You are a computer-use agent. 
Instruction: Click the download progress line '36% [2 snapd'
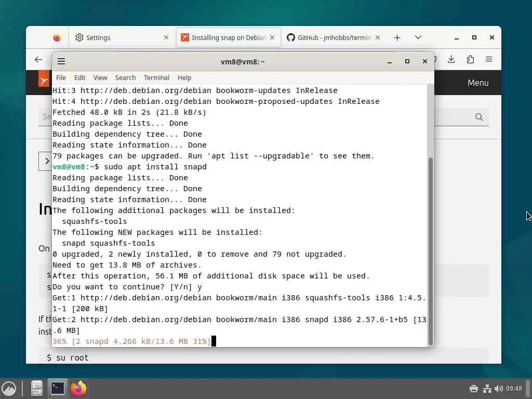(131, 341)
